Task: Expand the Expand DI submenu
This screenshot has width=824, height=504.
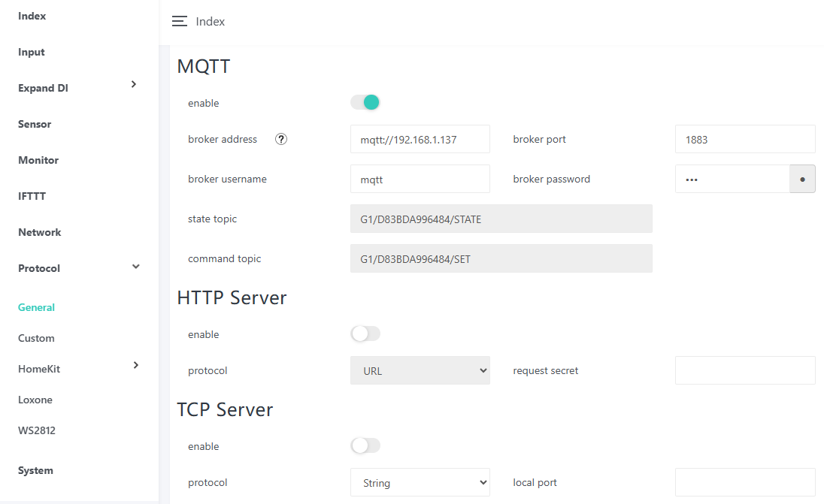Action: 134,84
